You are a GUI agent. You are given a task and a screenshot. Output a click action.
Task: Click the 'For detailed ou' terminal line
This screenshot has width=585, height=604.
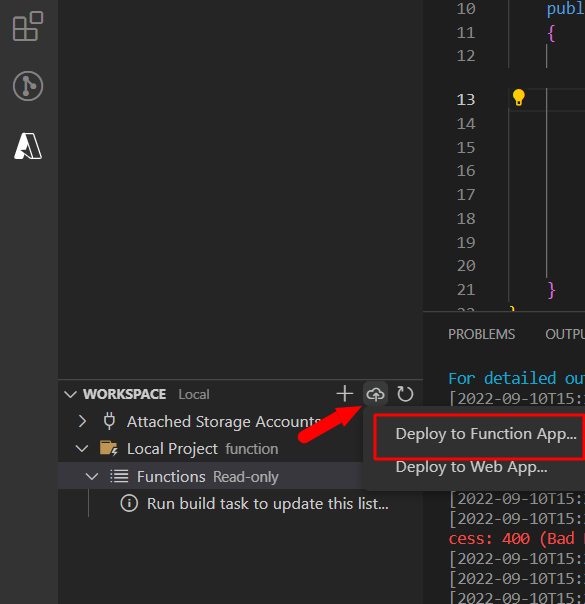point(517,378)
